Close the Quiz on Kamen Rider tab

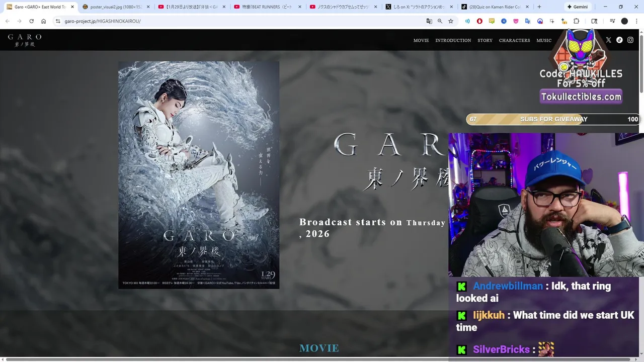[527, 7]
